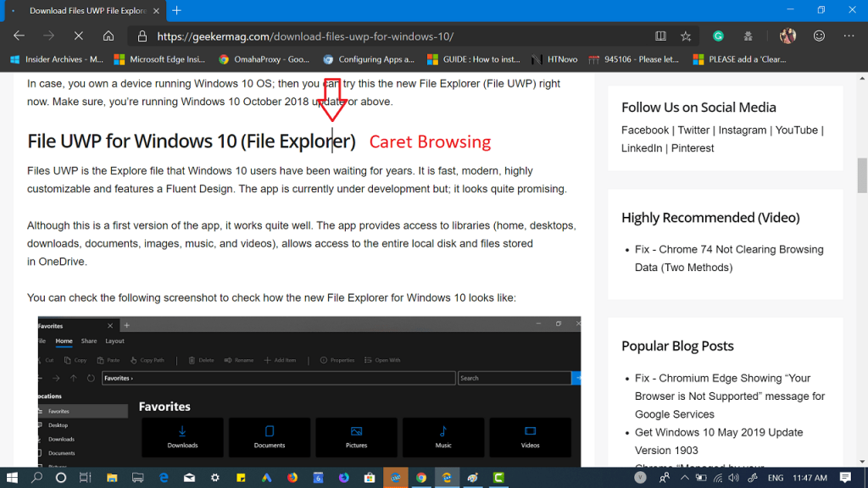The image size is (868, 488).
Task: Send feedback with the smiley icon
Action: 819,36
